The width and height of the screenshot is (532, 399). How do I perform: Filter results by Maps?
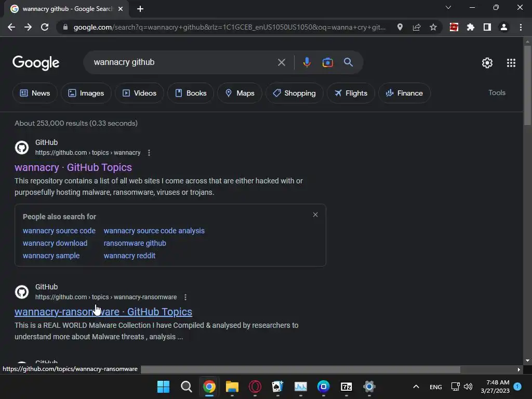240,93
